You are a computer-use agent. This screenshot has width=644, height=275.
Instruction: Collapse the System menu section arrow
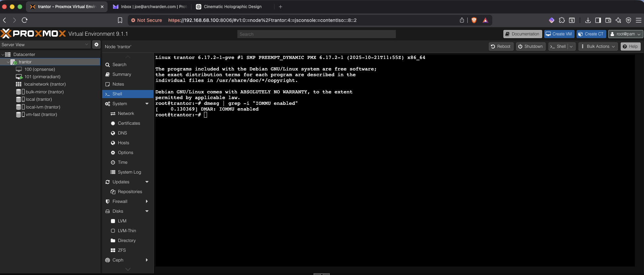point(147,103)
